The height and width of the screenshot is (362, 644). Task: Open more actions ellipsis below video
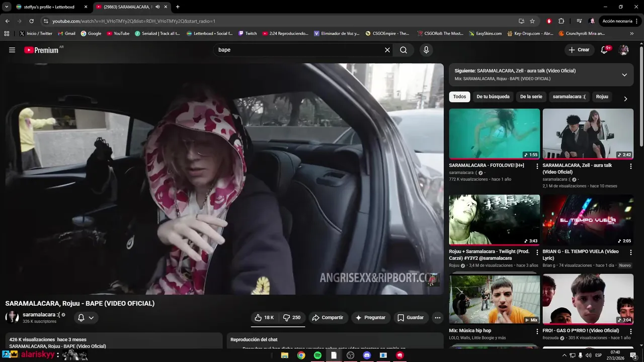coord(438,318)
